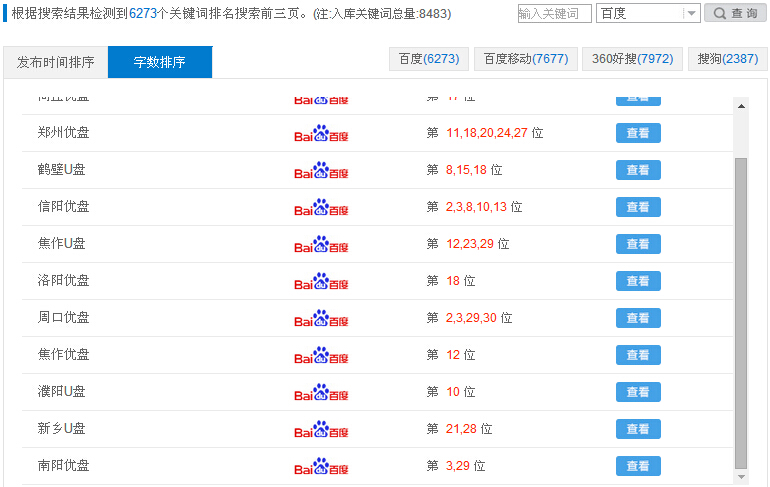
Task: Select keyword text 新乡U盘
Action: point(61,429)
